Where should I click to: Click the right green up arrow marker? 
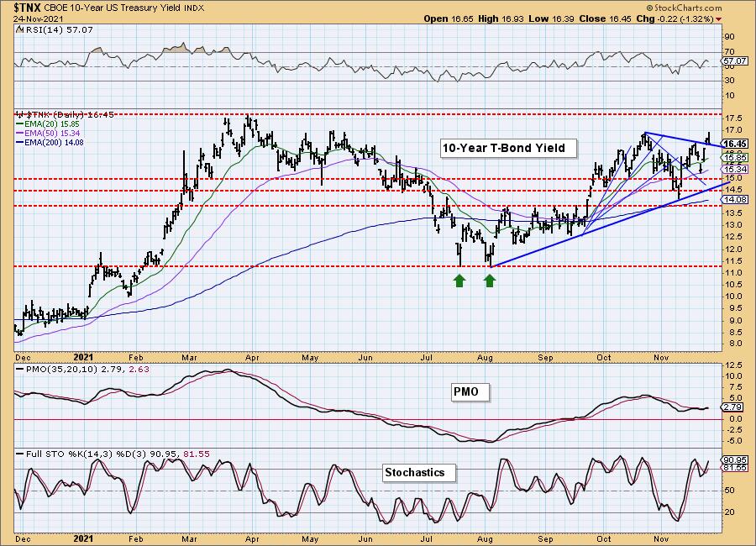click(x=490, y=281)
